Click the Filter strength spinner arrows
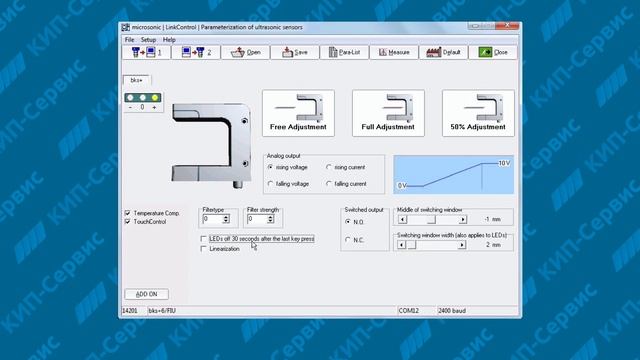 point(270,219)
